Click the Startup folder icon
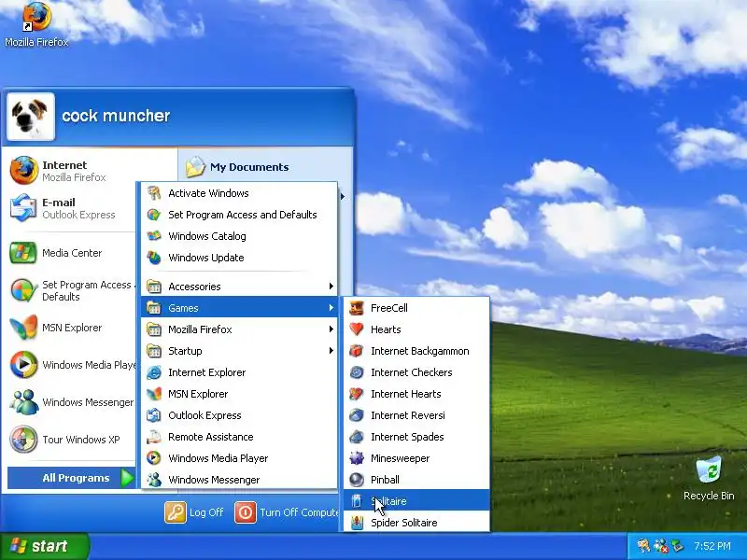The height and width of the screenshot is (560, 747). coord(153,351)
